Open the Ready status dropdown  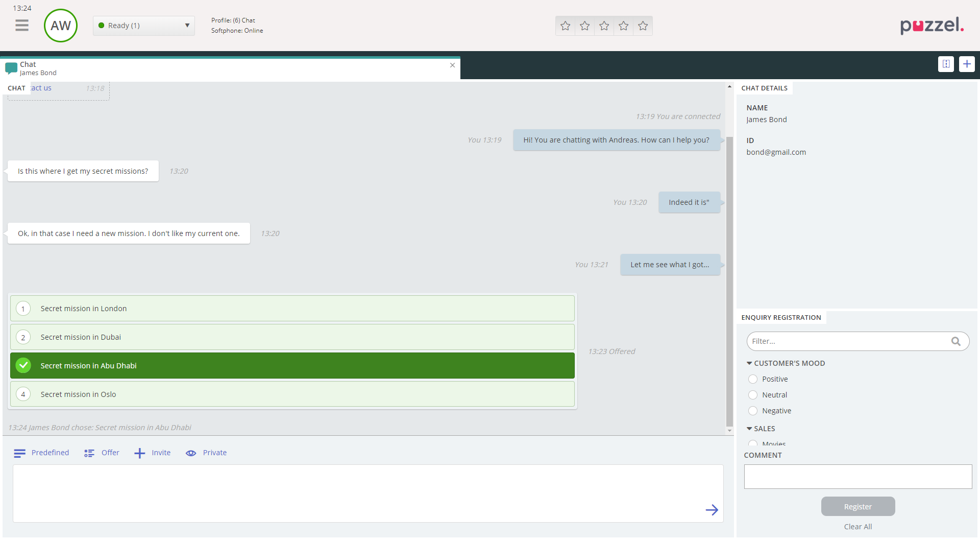pos(143,26)
